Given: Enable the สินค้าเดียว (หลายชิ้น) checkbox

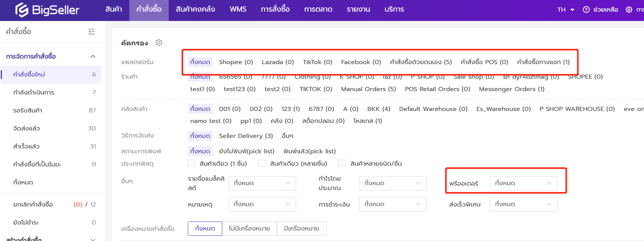Looking at the screenshot, I should pyautogui.click(x=262, y=163).
